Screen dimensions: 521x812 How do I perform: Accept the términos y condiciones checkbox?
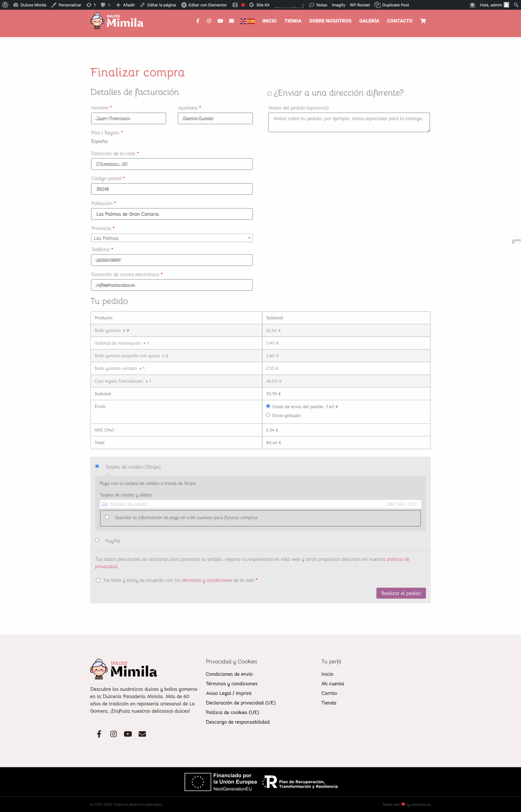[x=98, y=580]
